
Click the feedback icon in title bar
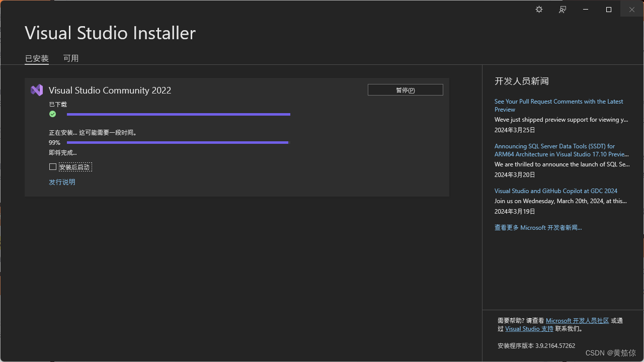562,10
